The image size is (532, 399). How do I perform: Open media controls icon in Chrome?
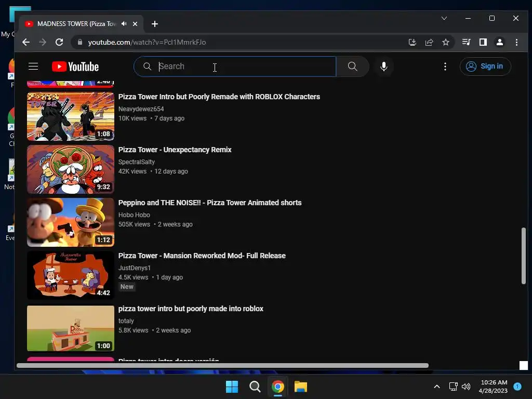pyautogui.click(x=466, y=42)
